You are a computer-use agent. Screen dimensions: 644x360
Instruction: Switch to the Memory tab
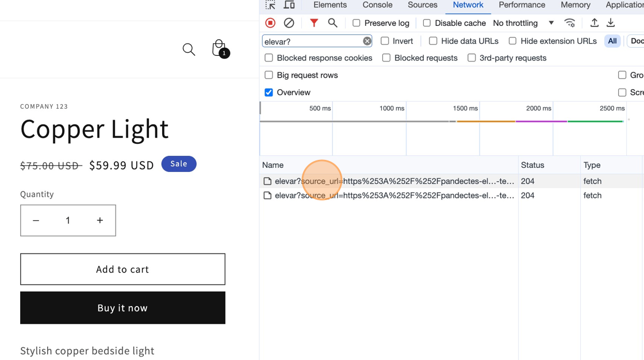point(576,5)
